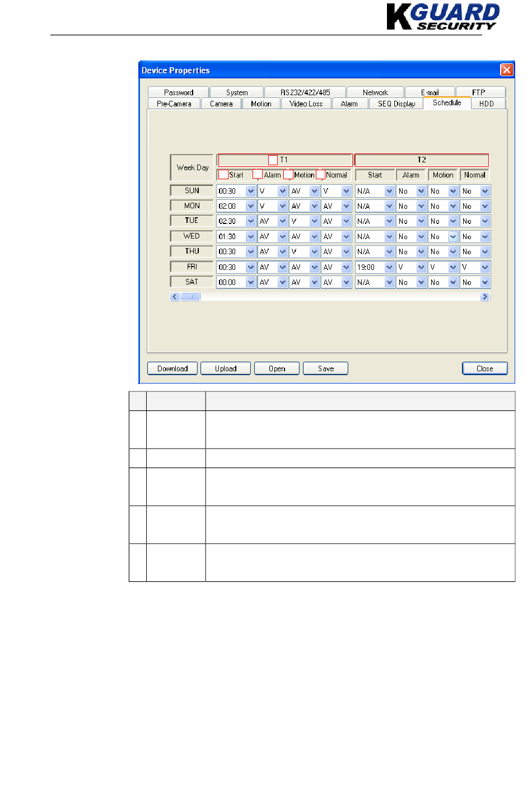Viewport: 532px width, 789px height.
Task: Switch to the System tab
Action: tap(237, 92)
